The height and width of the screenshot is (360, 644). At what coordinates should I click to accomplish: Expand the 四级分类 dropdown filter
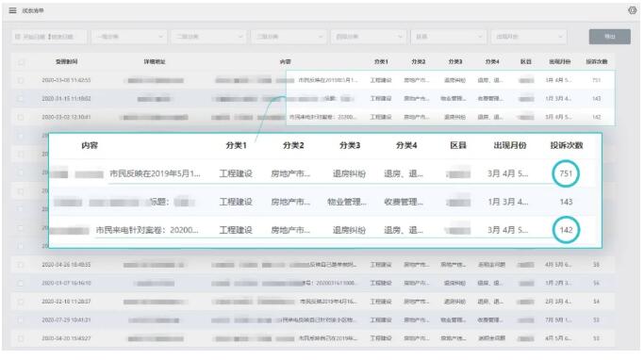[x=369, y=37]
